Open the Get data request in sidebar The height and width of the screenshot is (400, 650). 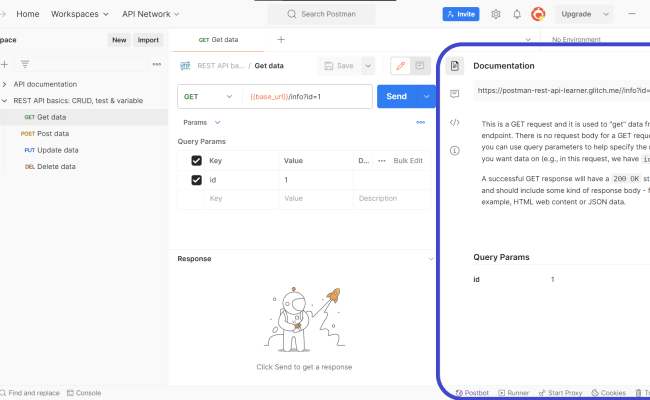pos(84,117)
